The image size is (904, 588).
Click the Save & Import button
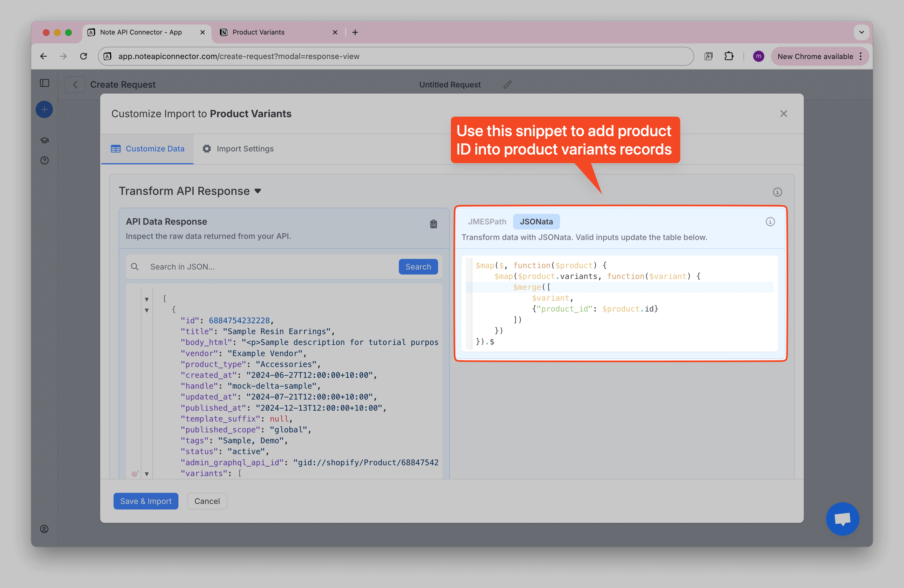point(146,501)
